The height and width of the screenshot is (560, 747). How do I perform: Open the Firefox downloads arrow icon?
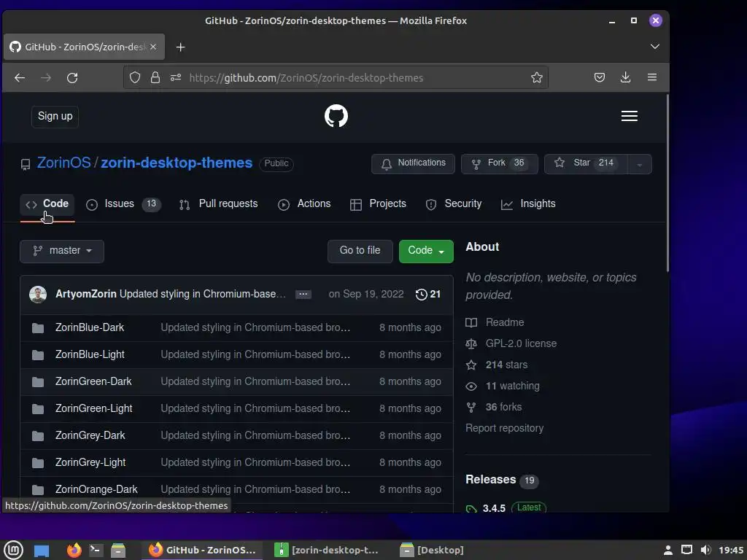pyautogui.click(x=625, y=77)
